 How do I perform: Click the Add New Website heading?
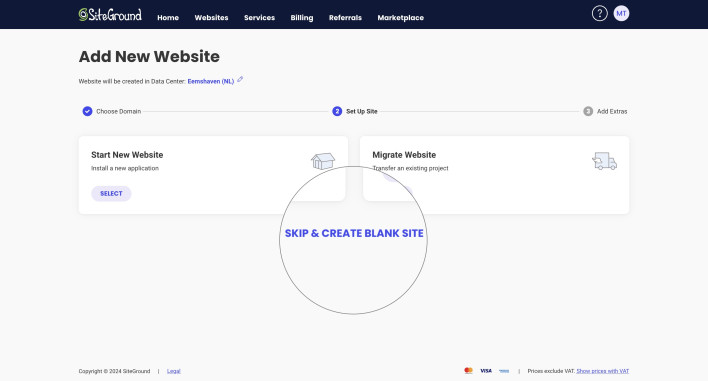tap(149, 56)
